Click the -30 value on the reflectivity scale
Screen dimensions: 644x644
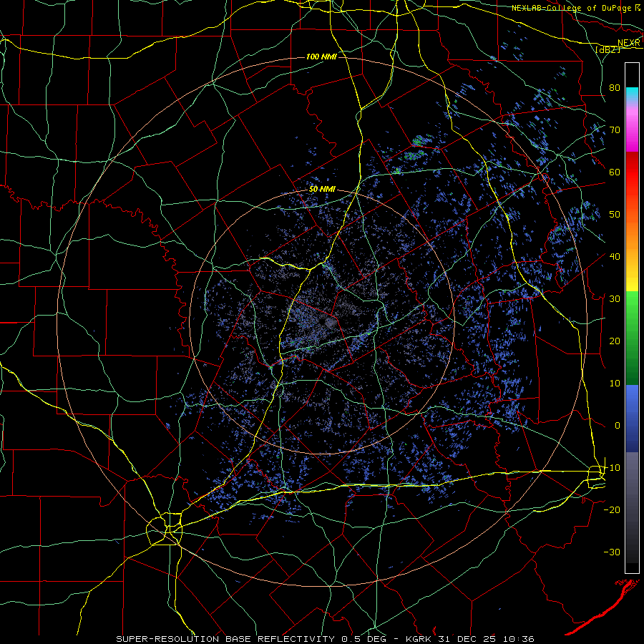coord(612,552)
